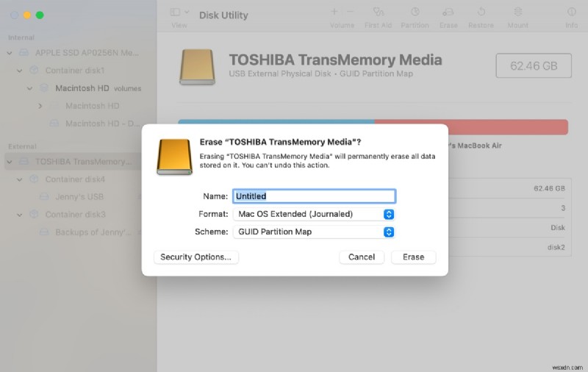Click the Jenny's USB volume icon
Screen dimensions: 588x372
click(44, 197)
